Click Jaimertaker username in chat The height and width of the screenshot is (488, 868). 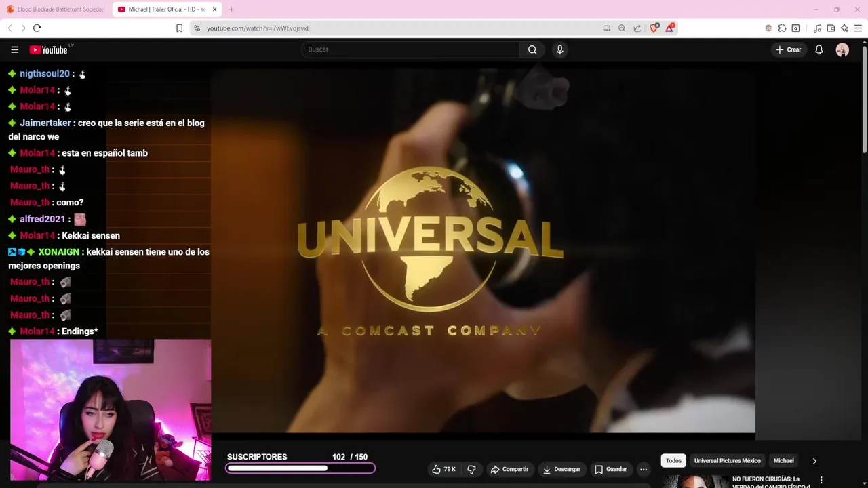pos(45,123)
